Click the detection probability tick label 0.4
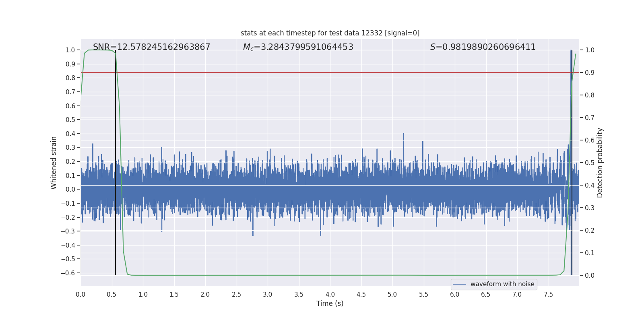644x322 pixels. [590, 186]
